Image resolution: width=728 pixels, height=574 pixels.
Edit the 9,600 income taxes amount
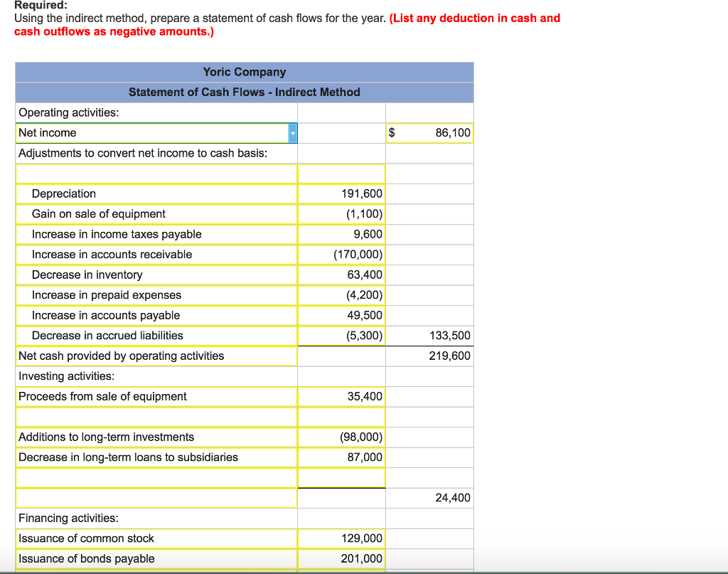(x=341, y=235)
